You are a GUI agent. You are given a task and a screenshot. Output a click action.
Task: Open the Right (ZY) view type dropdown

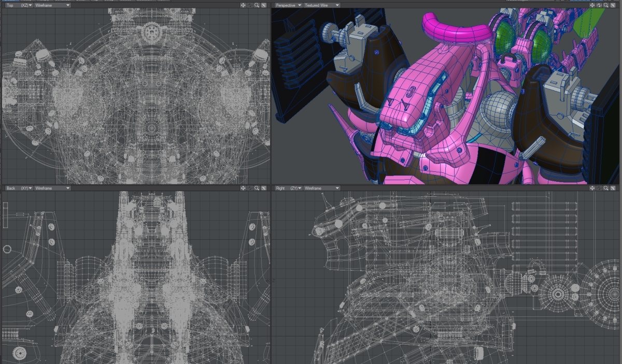point(288,188)
